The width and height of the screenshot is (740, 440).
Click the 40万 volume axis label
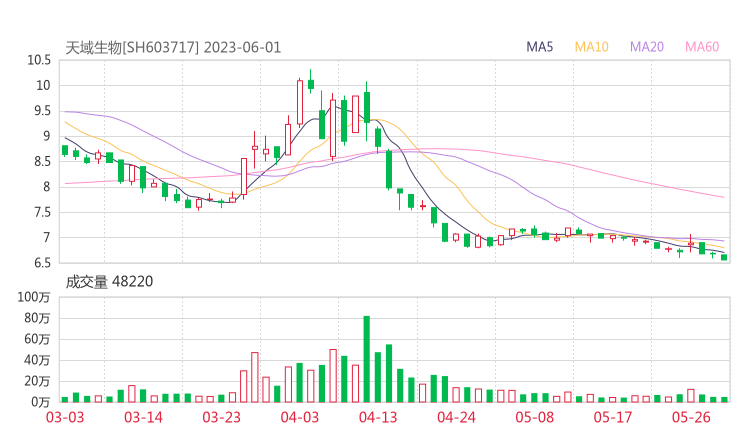(37, 360)
